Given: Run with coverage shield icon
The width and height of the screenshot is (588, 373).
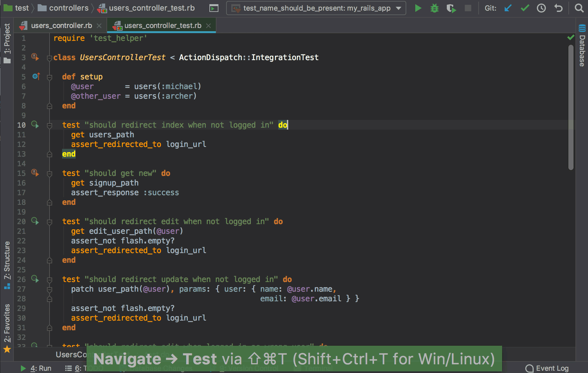Looking at the screenshot, I should click(x=451, y=8).
